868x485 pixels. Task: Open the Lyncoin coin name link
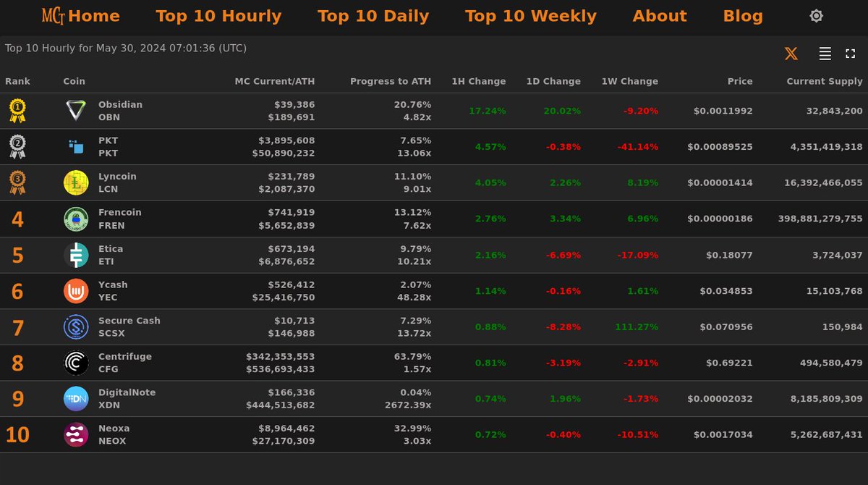117,177
